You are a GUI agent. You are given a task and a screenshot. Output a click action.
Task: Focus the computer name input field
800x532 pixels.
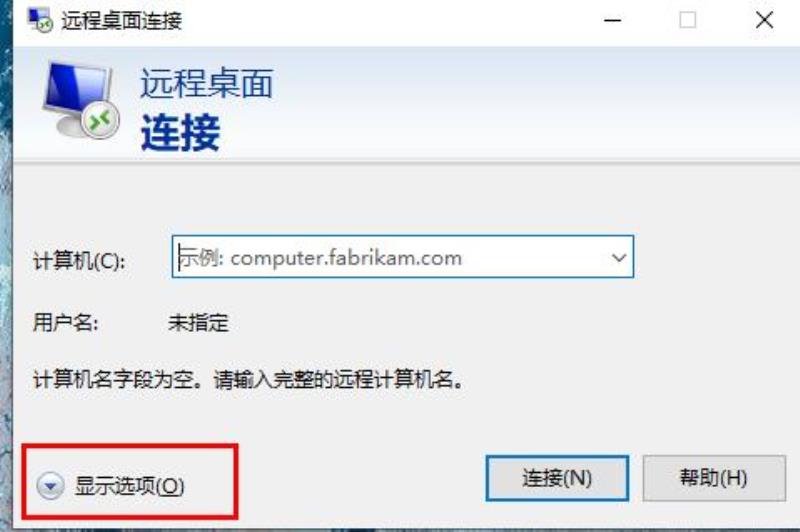(x=403, y=257)
